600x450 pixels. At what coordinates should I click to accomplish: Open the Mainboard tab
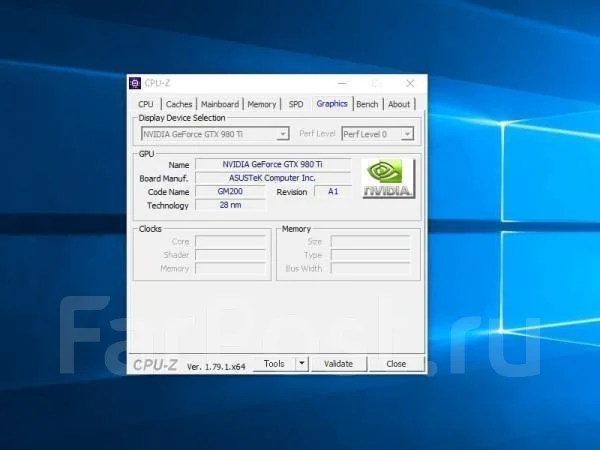[220, 104]
